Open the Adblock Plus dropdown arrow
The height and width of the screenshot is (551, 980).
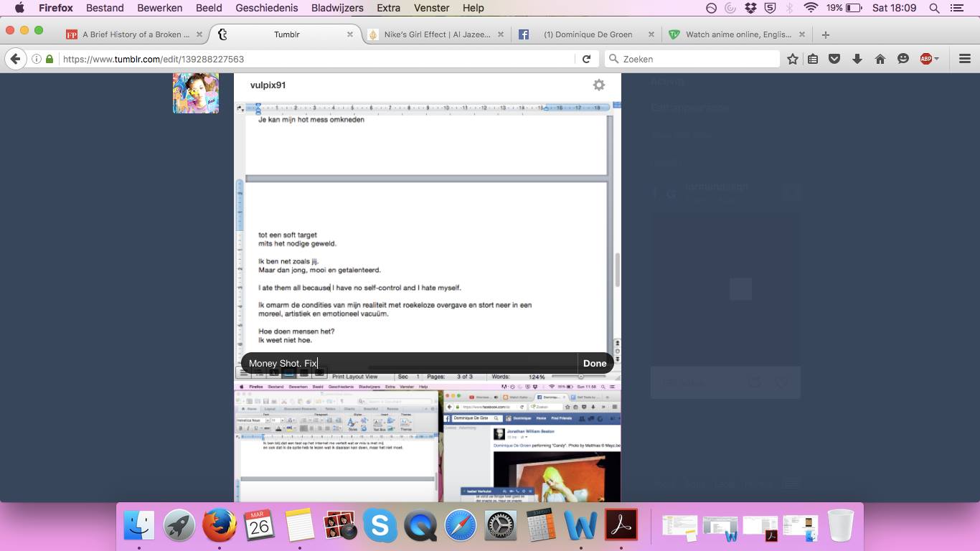point(936,60)
